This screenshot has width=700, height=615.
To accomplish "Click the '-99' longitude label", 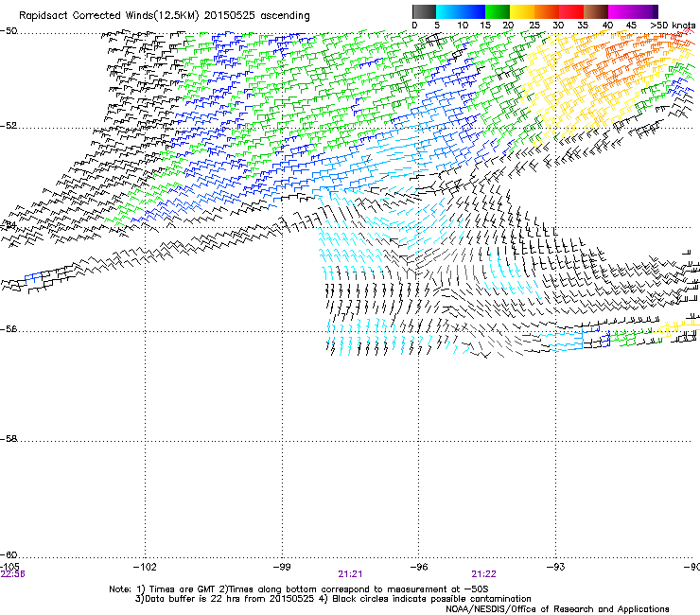I will [x=282, y=567].
